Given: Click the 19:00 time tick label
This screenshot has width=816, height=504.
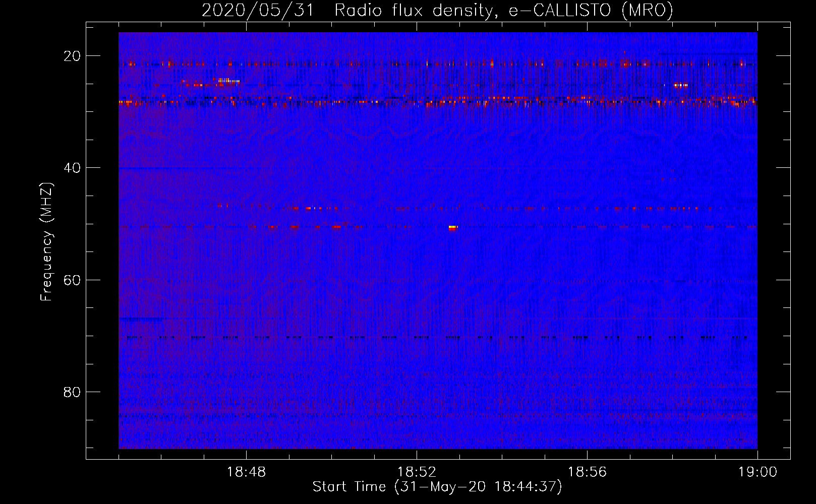Looking at the screenshot, I should pyautogui.click(x=757, y=472).
